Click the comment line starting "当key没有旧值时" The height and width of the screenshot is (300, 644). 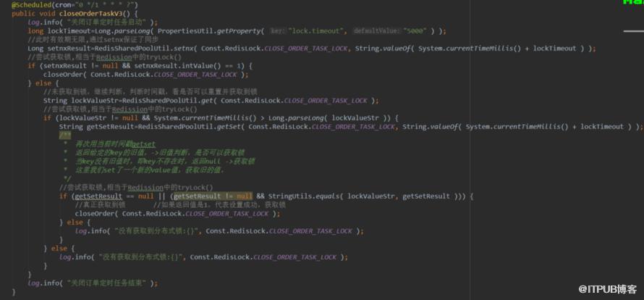(x=165, y=162)
